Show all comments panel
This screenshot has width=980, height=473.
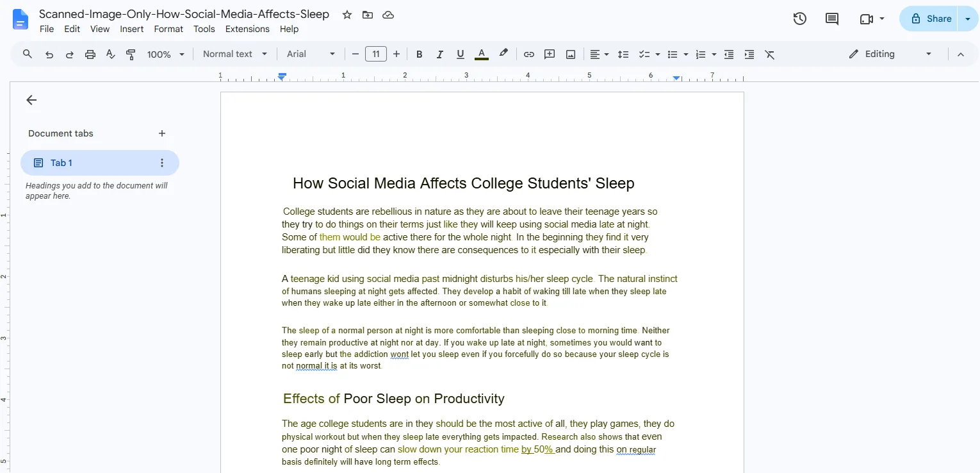pyautogui.click(x=832, y=19)
